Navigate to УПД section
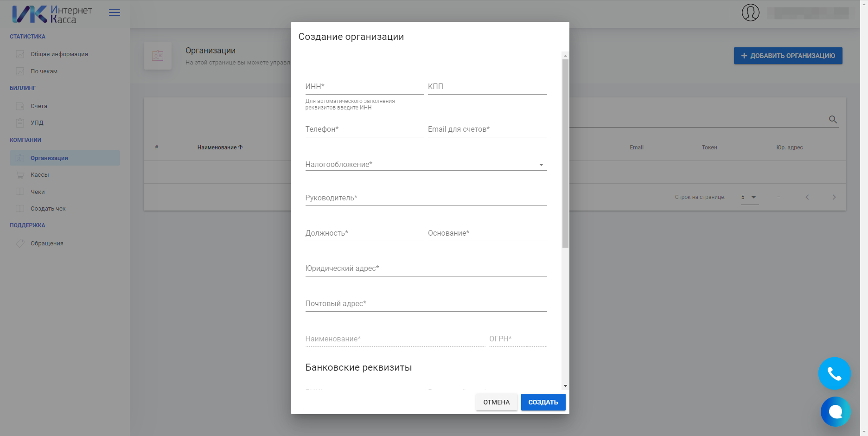Image resolution: width=868 pixels, height=436 pixels. pyautogui.click(x=37, y=123)
